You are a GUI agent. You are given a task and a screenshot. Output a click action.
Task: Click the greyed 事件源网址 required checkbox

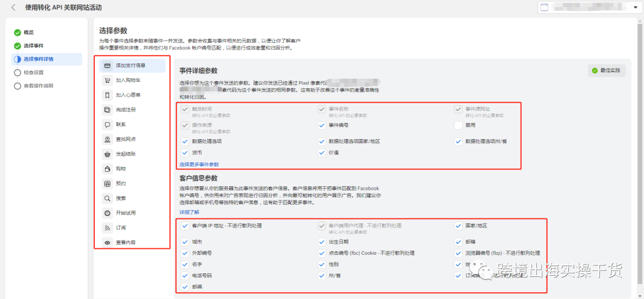tap(459, 109)
